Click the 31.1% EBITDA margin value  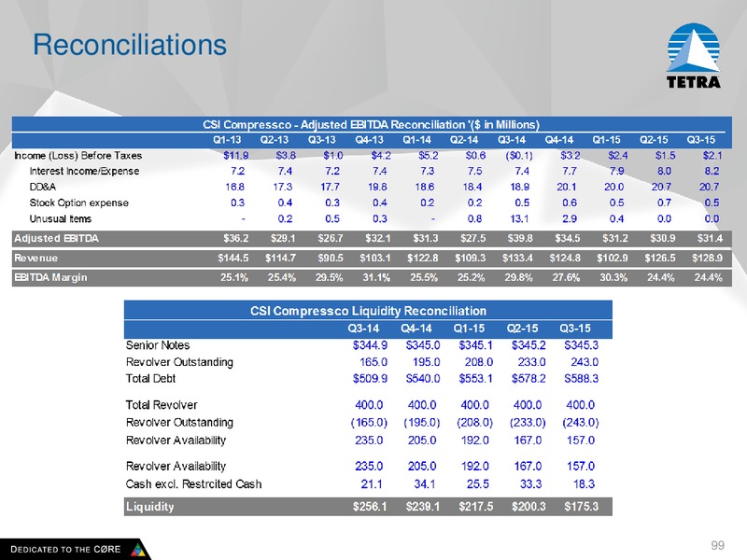click(376, 277)
